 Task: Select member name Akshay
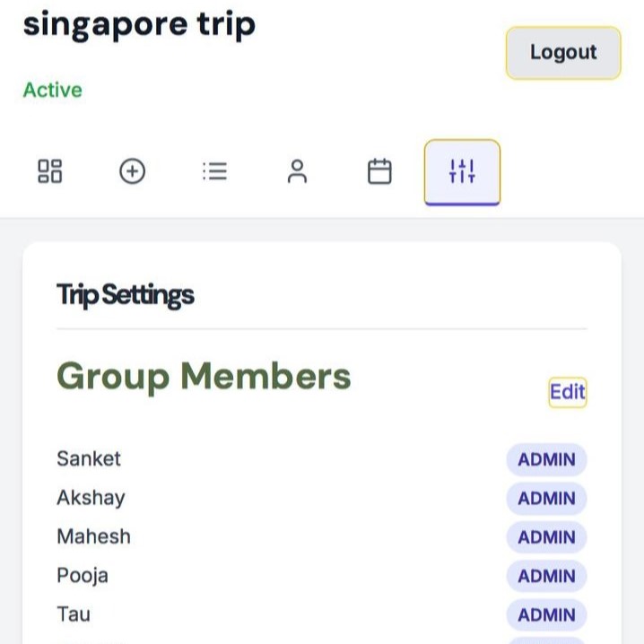point(91,498)
